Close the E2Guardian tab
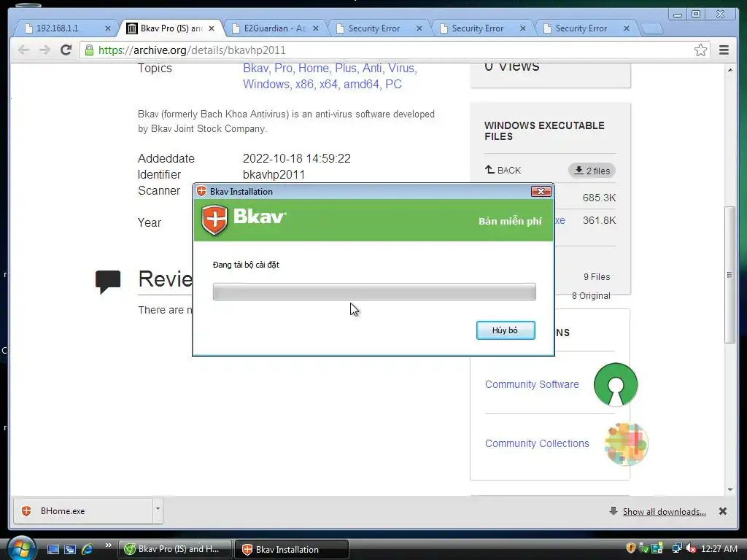 [315, 28]
